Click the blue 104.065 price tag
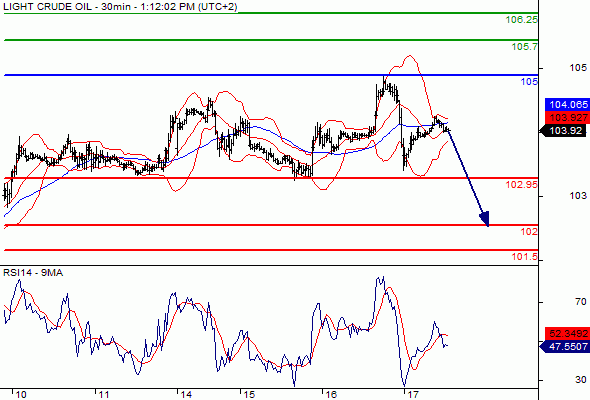Viewport: 590px width, 400px height. point(567,105)
